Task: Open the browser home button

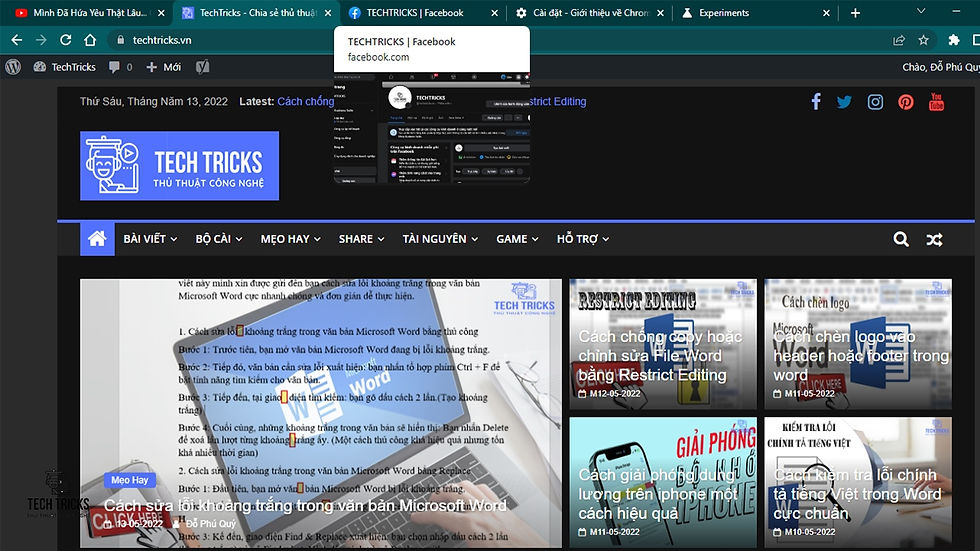Action: tap(90, 40)
